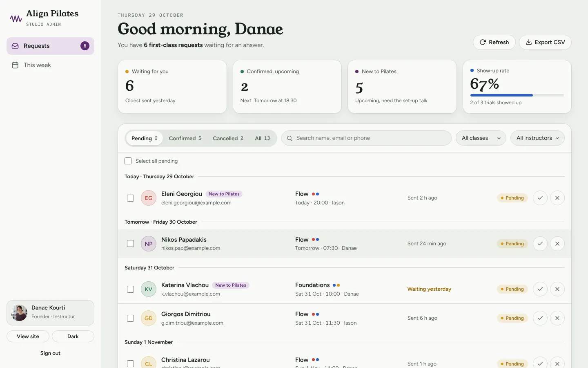Image resolution: width=588 pixels, height=368 pixels.
Task: Tick Katerina Vlachou's row checkbox
Action: [x=131, y=289]
